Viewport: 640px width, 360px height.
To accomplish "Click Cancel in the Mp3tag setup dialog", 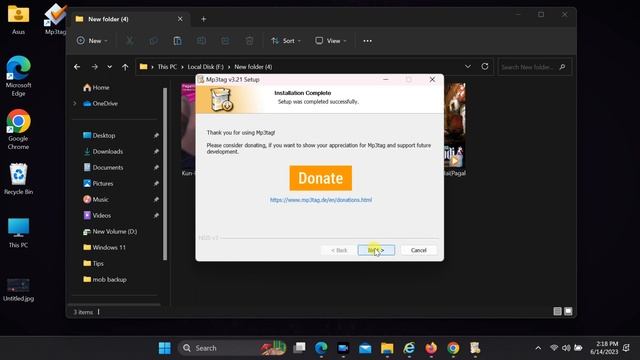I will (x=418, y=250).
